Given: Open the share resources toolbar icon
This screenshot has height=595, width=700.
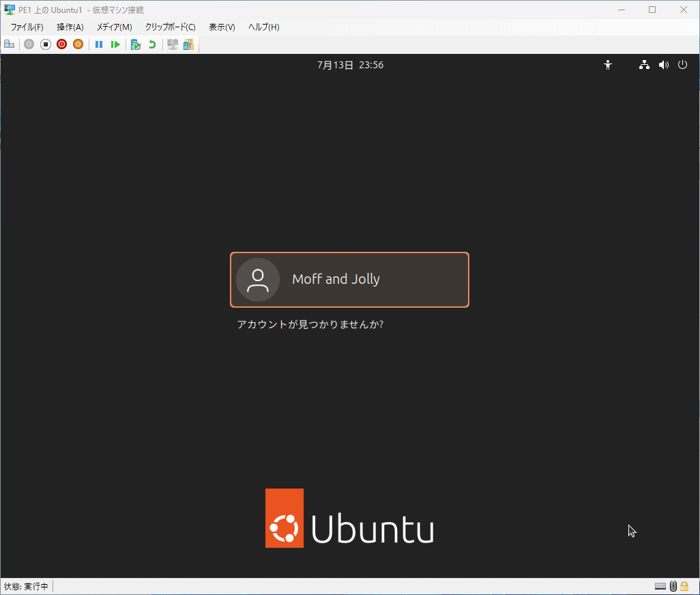Looking at the screenshot, I should click(188, 44).
